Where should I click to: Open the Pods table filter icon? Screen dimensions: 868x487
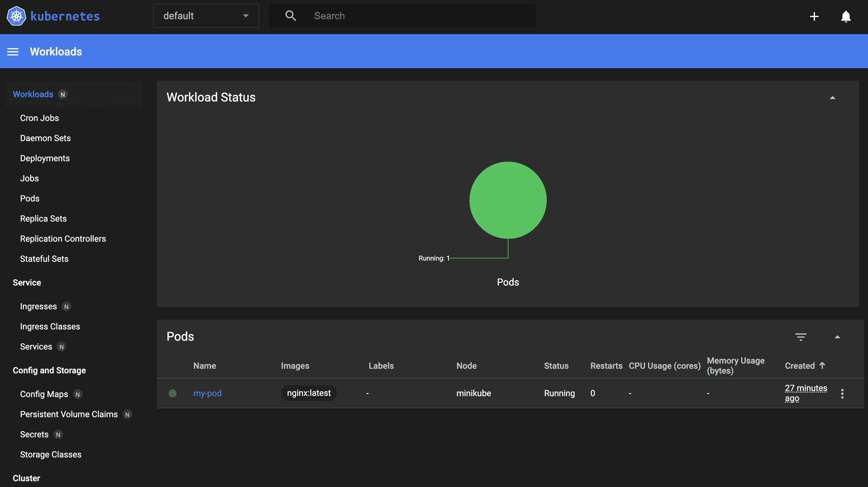point(801,337)
